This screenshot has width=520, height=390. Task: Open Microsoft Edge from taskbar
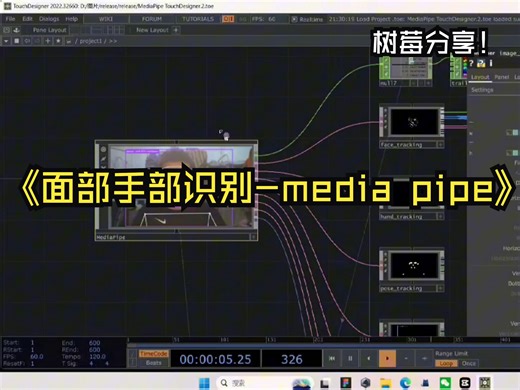pos(405,383)
